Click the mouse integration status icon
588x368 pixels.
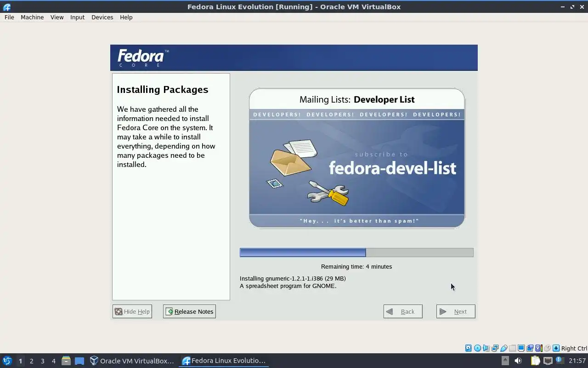[x=547, y=348]
